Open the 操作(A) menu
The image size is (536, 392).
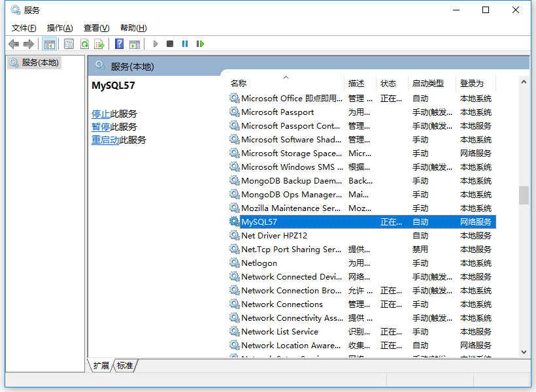pyautogui.click(x=60, y=28)
